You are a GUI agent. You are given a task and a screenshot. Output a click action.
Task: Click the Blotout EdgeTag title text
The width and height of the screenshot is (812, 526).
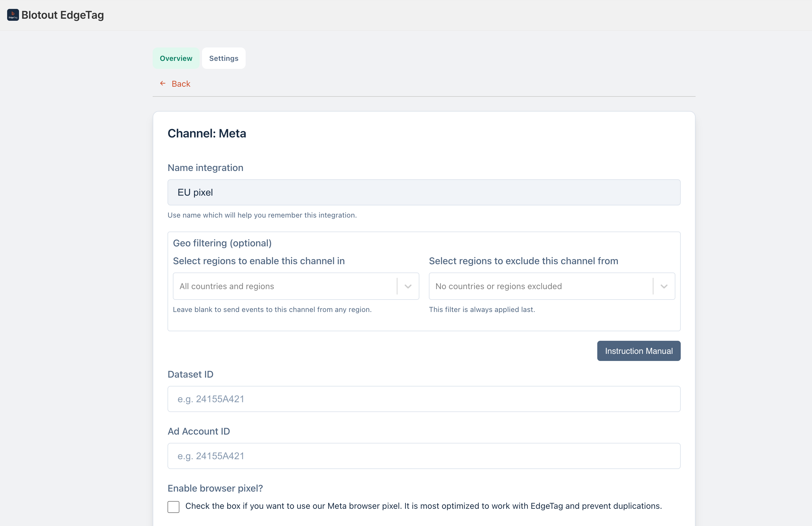(x=62, y=15)
